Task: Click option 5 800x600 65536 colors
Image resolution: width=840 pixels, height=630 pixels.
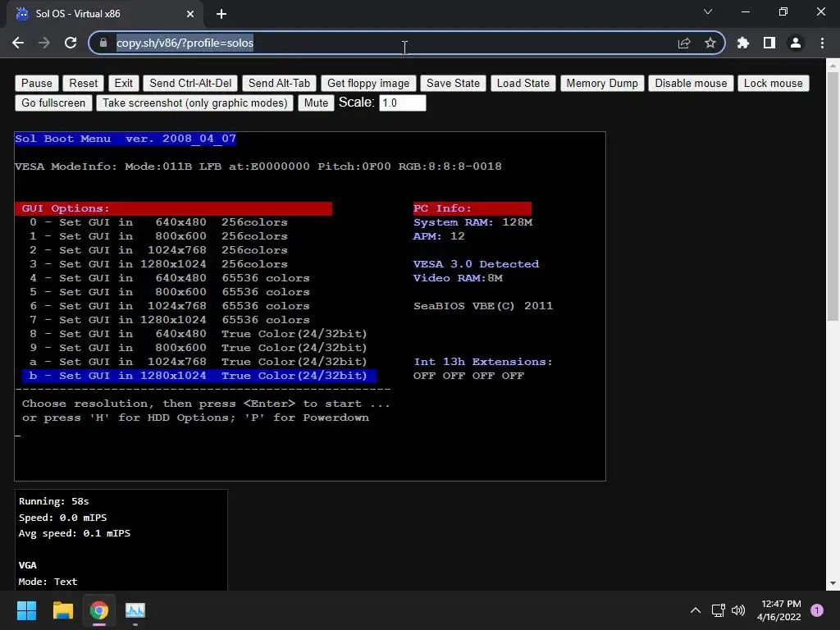Action: (169, 292)
